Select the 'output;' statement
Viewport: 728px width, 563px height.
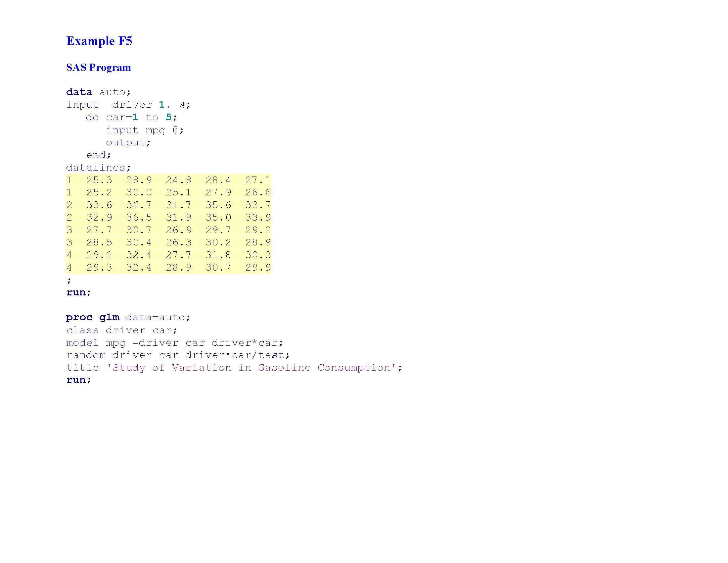[128, 142]
